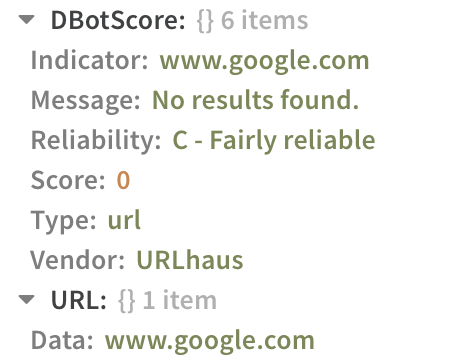Click the URL key label
Image resolution: width=462 pixels, height=362 pixels.
79,300
